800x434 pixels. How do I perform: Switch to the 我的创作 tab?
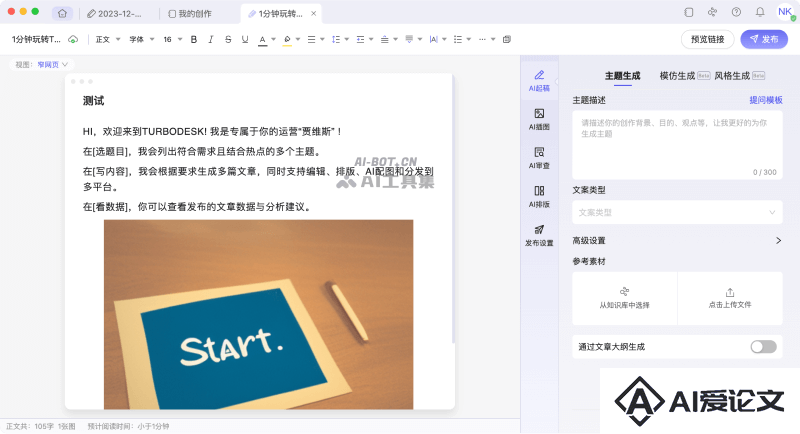(190, 14)
